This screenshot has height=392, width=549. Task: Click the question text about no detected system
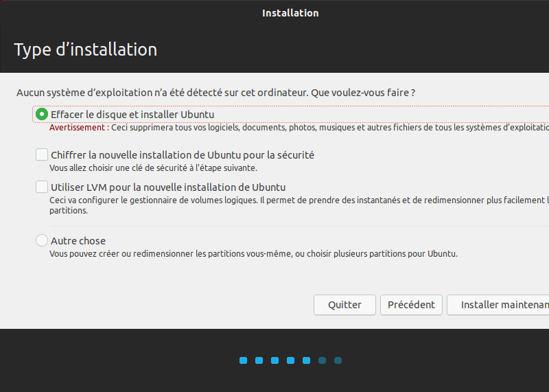(x=216, y=92)
